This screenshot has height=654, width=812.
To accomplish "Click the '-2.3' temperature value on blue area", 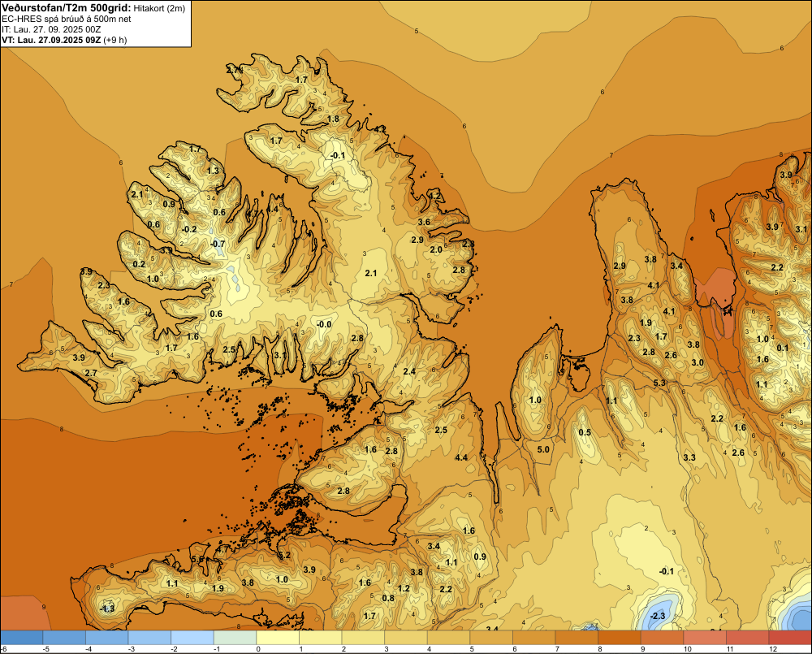I will [x=657, y=616].
